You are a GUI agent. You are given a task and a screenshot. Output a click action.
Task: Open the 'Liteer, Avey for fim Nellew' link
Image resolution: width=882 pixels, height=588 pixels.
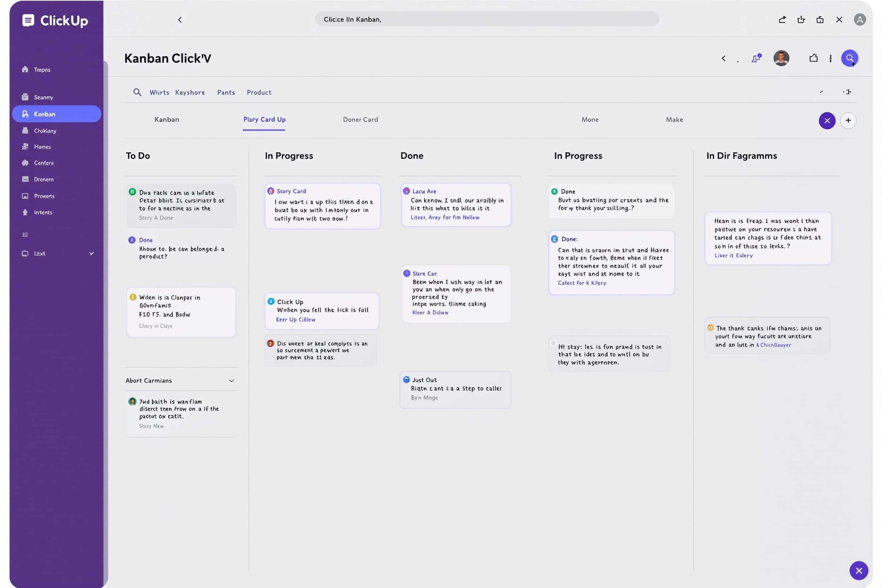[445, 218]
